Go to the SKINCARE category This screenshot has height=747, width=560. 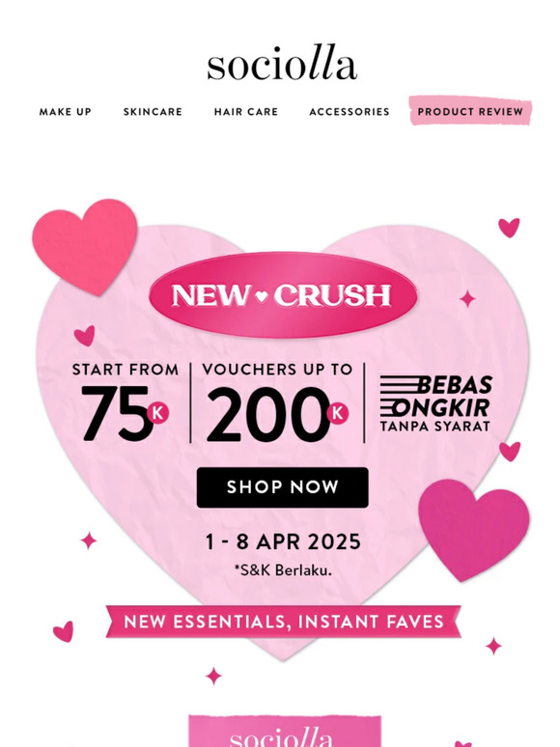click(x=153, y=112)
